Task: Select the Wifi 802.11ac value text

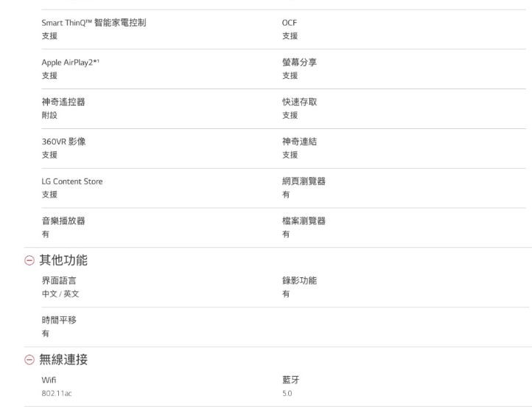Action: click(x=57, y=393)
